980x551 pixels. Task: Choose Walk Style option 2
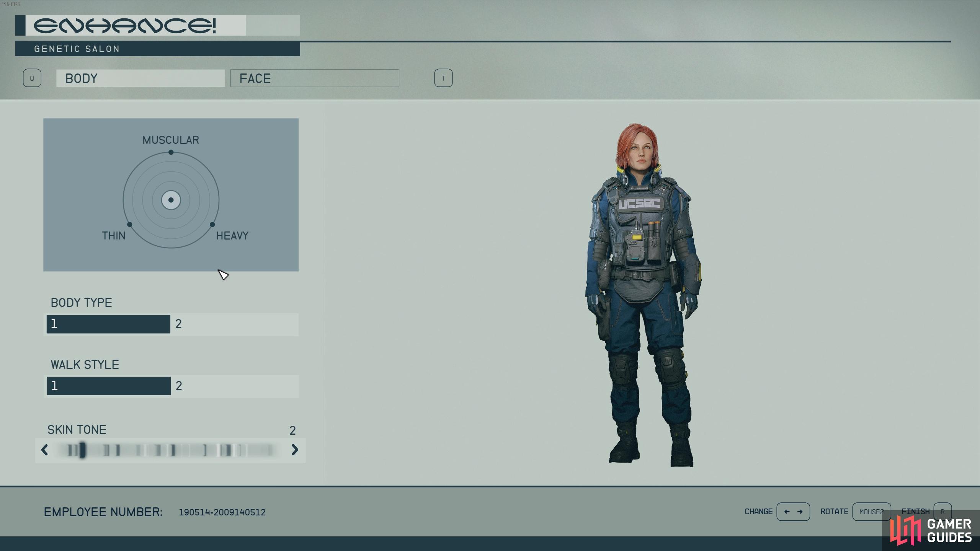[x=235, y=386]
